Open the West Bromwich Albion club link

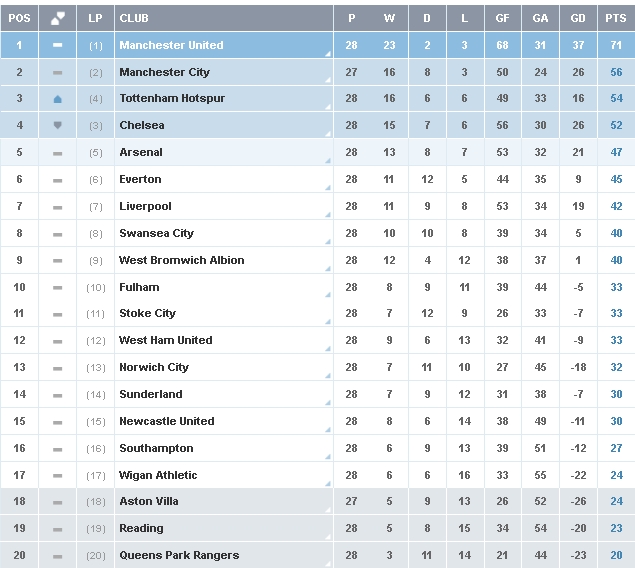[181, 260]
